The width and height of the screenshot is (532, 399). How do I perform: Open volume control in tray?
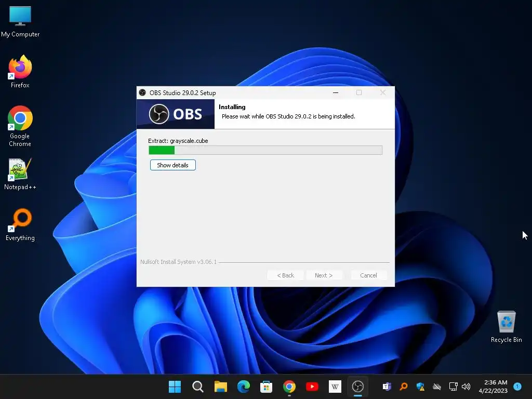click(x=466, y=387)
